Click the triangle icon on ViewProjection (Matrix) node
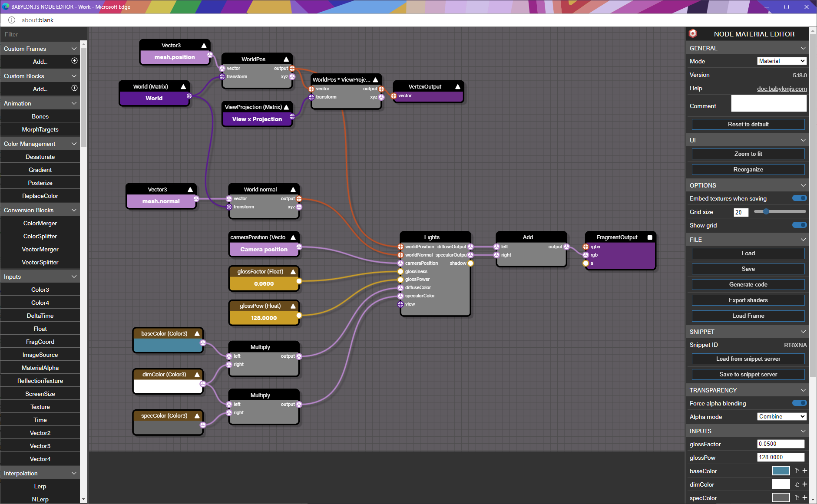817x504 pixels. (x=286, y=107)
